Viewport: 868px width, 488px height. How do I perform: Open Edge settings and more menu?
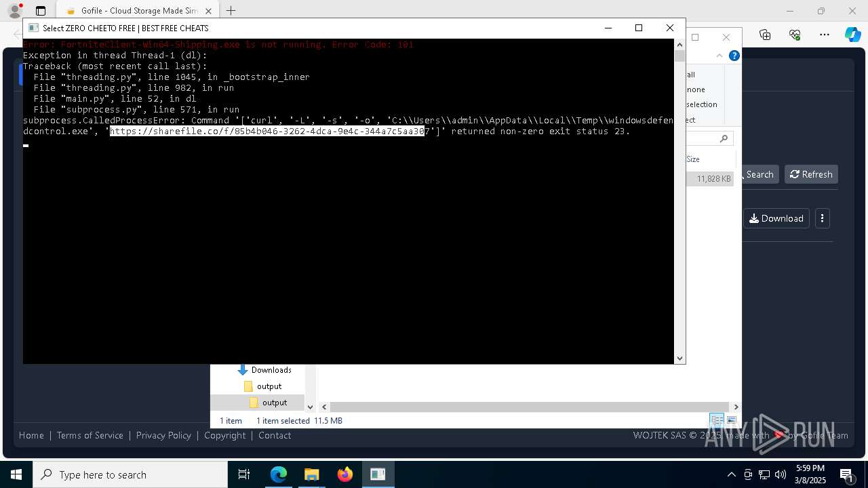(825, 35)
